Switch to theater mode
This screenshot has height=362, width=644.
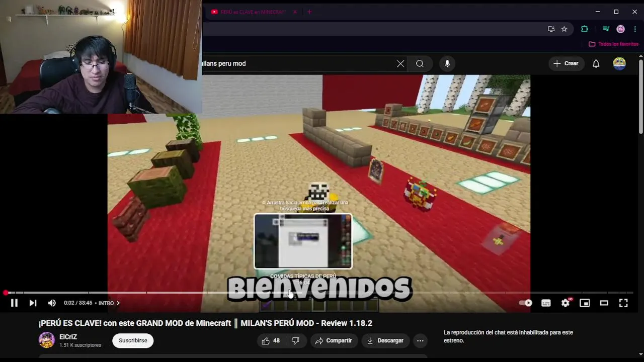point(604,303)
